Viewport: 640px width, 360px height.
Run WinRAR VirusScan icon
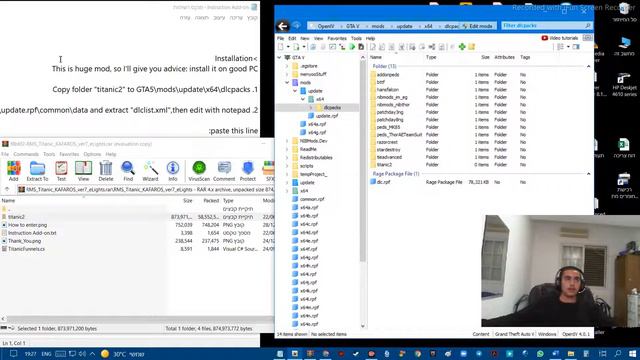click(199, 171)
